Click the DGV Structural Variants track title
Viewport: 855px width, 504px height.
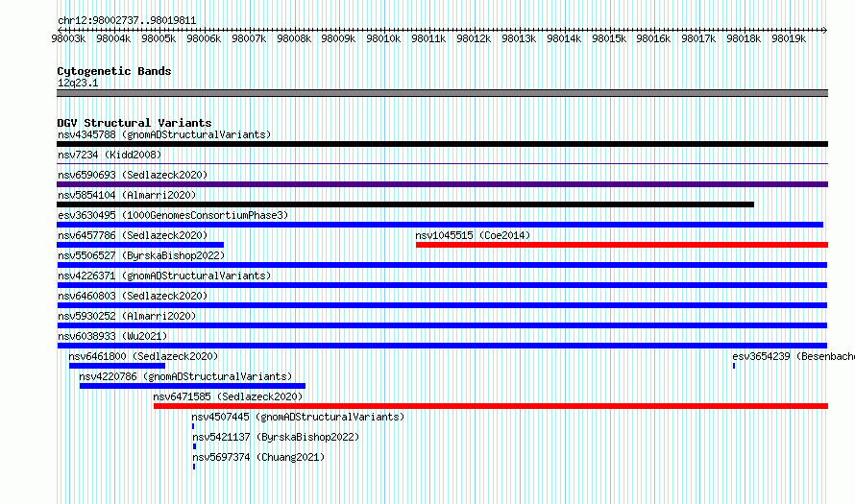click(134, 123)
